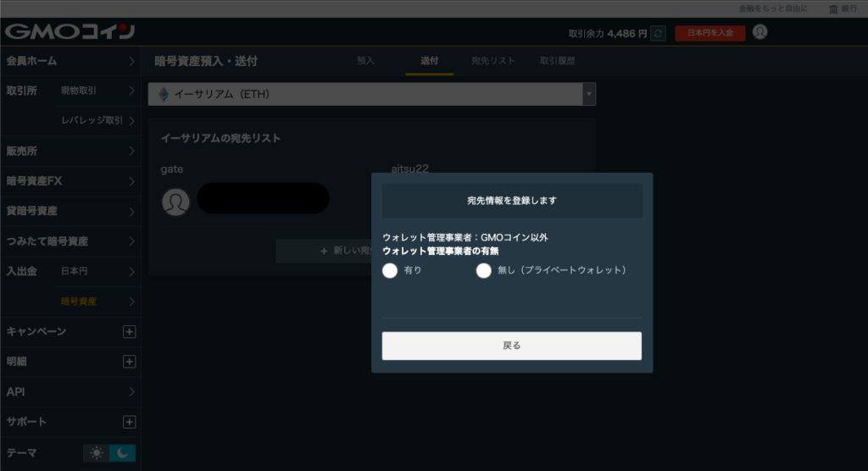Viewport: 868px width, 471px height.
Task: Click the 入出金 sidebar label
Action: (x=21, y=271)
